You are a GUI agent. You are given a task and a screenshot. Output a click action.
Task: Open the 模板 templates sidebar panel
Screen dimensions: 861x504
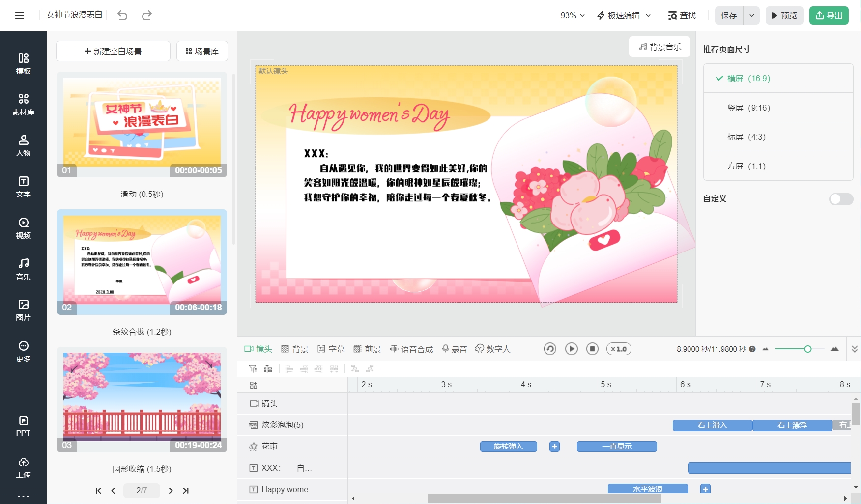[x=23, y=64]
